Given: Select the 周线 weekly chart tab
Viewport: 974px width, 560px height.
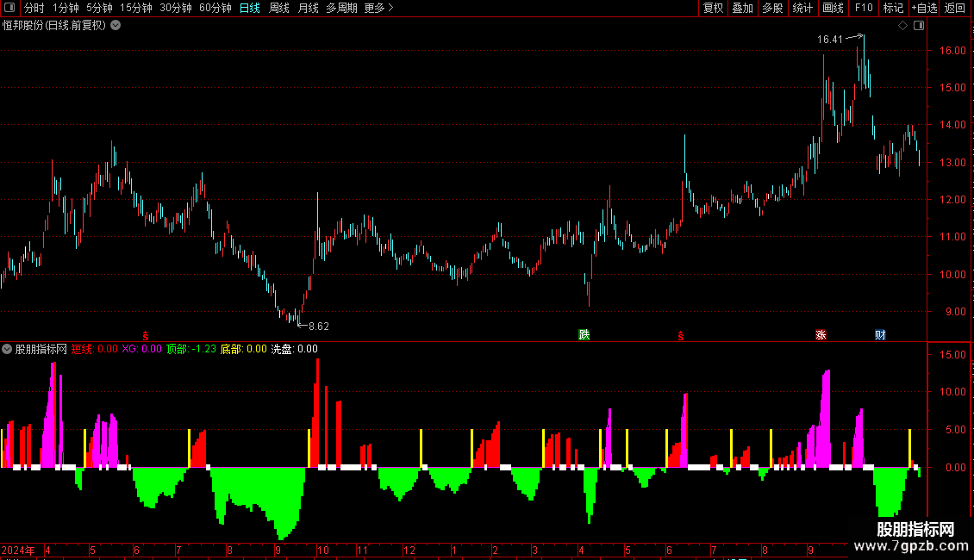Looking at the screenshot, I should pos(279,8).
